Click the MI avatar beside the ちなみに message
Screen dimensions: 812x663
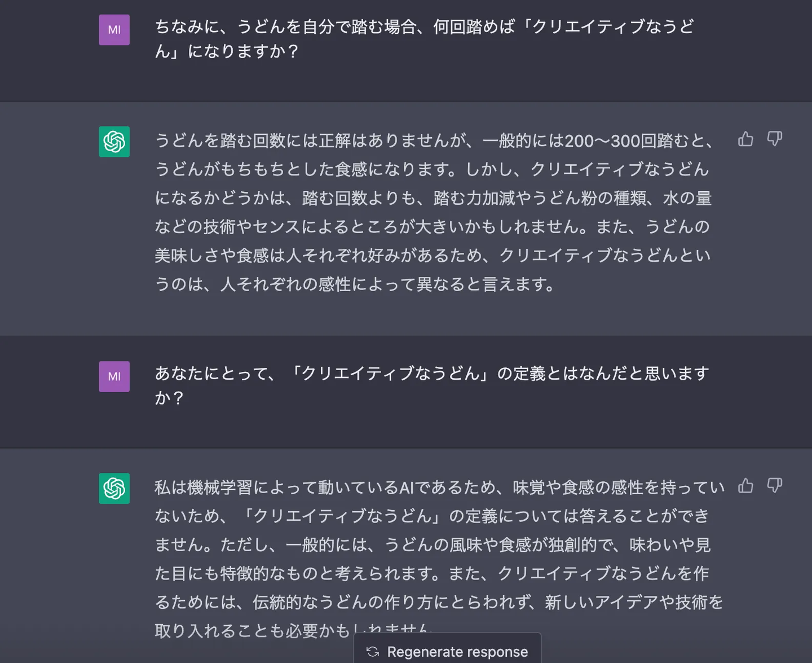pyautogui.click(x=114, y=30)
